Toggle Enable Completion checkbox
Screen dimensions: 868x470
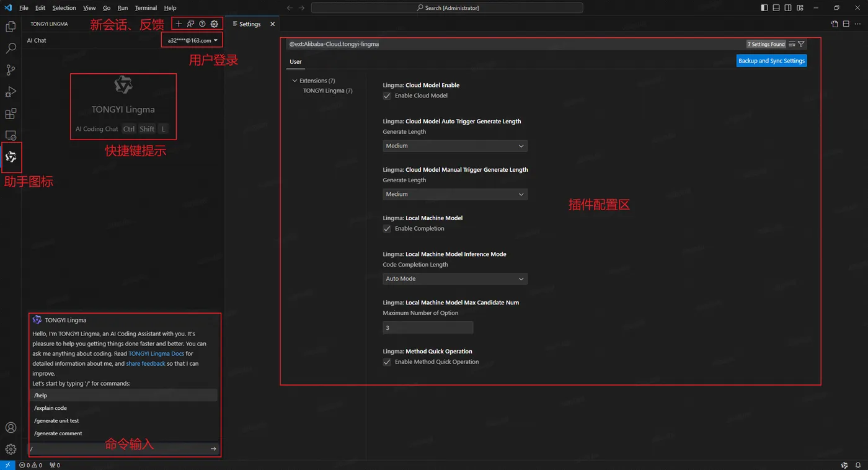pyautogui.click(x=387, y=228)
